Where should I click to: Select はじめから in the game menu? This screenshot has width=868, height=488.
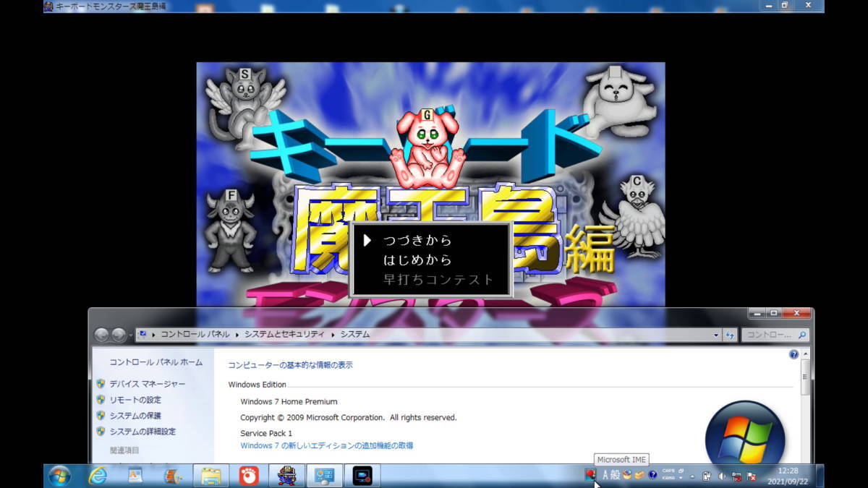[417, 260]
